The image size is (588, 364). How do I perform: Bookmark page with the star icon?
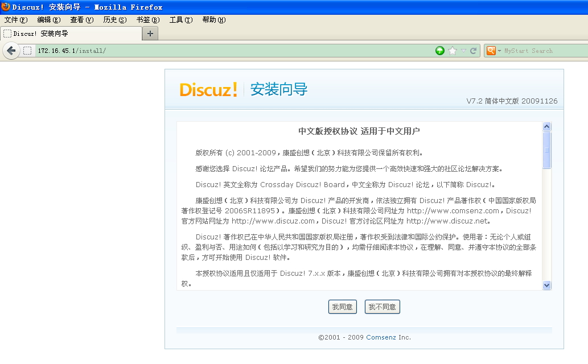[x=453, y=51]
